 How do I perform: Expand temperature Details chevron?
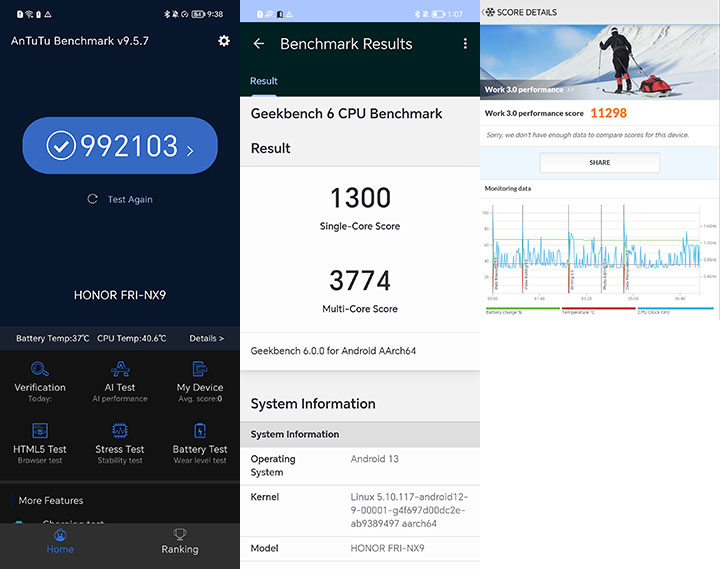click(x=207, y=338)
